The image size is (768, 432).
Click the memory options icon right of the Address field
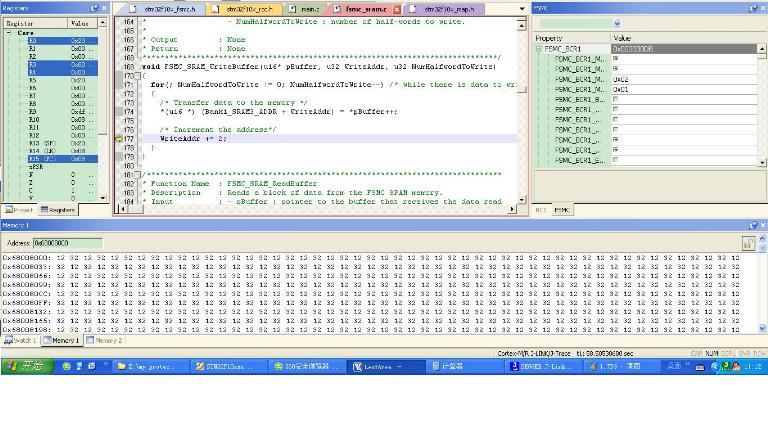coord(748,243)
